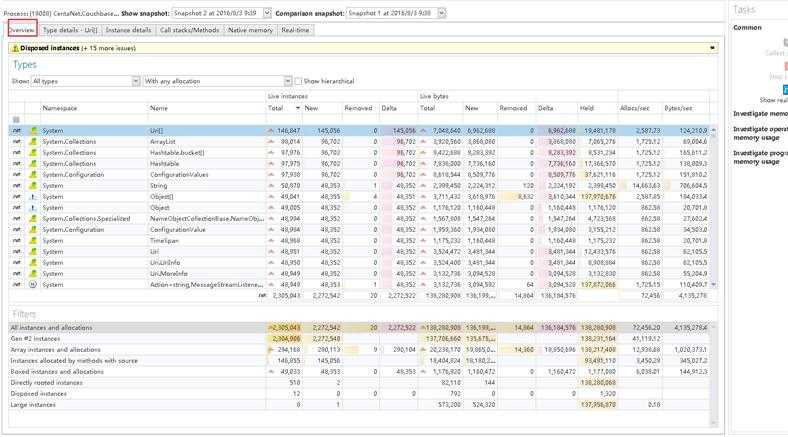This screenshot has height=437, width=788.
Task: Click the warning icon beside Disposed instances
Action: coord(13,47)
